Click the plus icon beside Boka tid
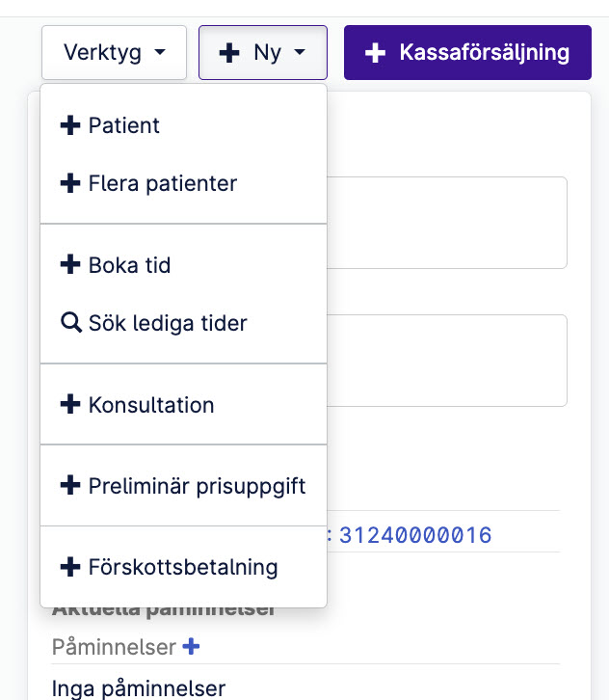This screenshot has height=700, width=609. (x=70, y=264)
